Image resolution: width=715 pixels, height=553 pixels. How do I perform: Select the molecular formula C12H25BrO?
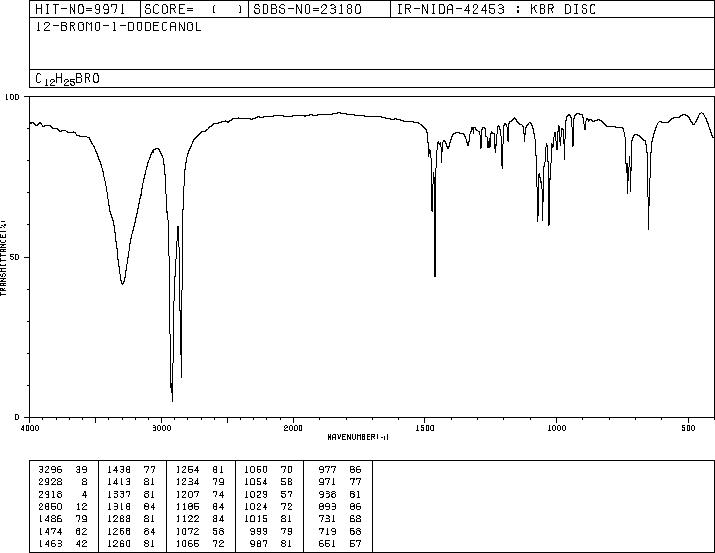coord(67,79)
